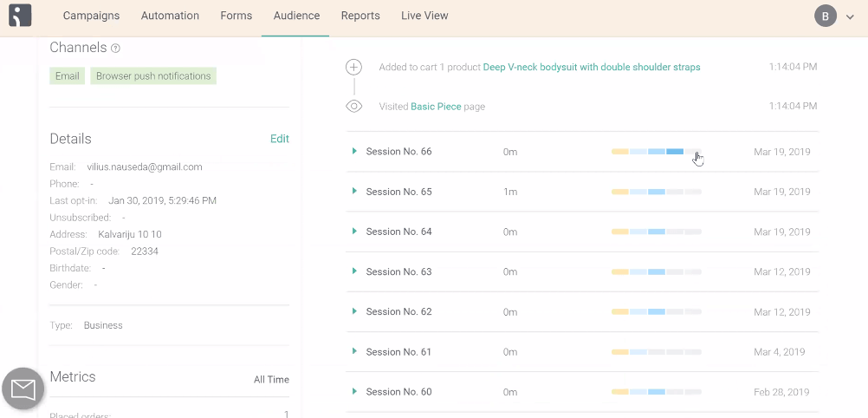Expand Session No. 66 row
Screen dimensions: 868x418
354,152
